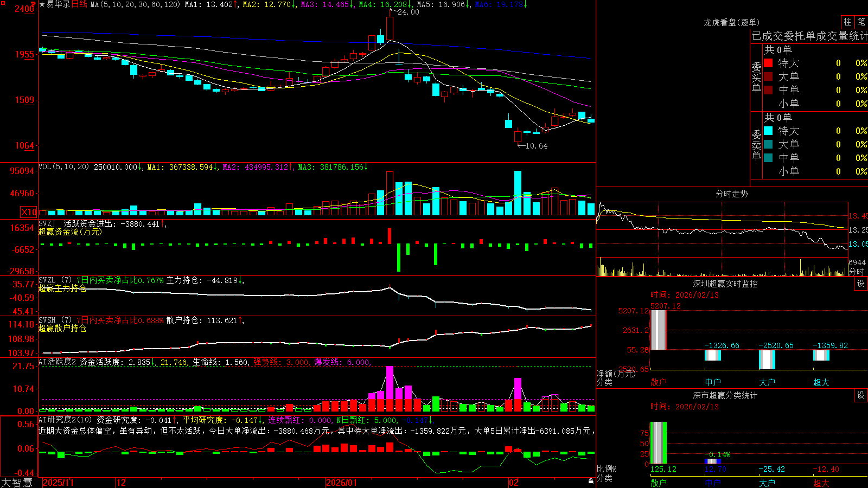The image size is (868, 488).
Task: Click the lock icon at chart bottom-right corner
Action: click(x=591, y=481)
